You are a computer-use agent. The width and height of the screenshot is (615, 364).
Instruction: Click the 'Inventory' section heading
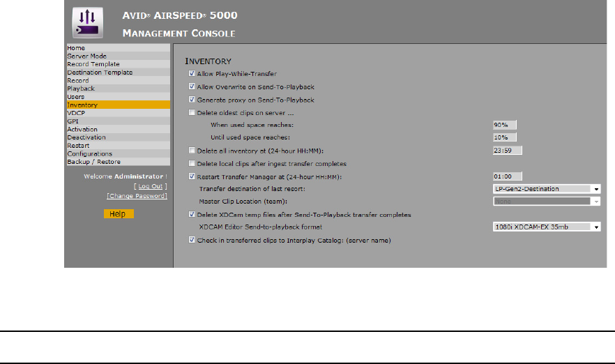(x=208, y=61)
